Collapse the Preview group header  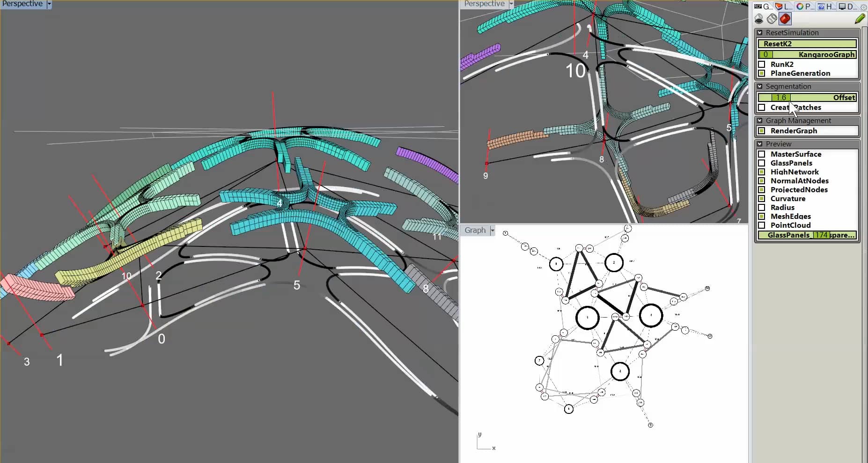(x=760, y=144)
